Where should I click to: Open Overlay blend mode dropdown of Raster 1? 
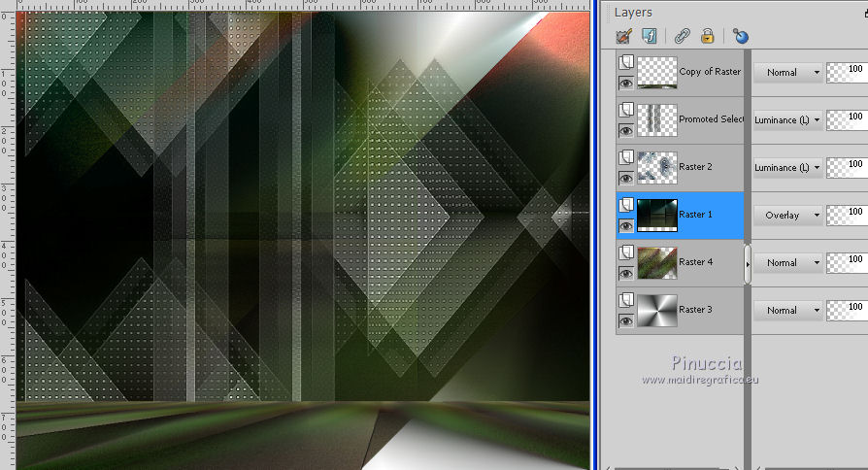click(787, 216)
